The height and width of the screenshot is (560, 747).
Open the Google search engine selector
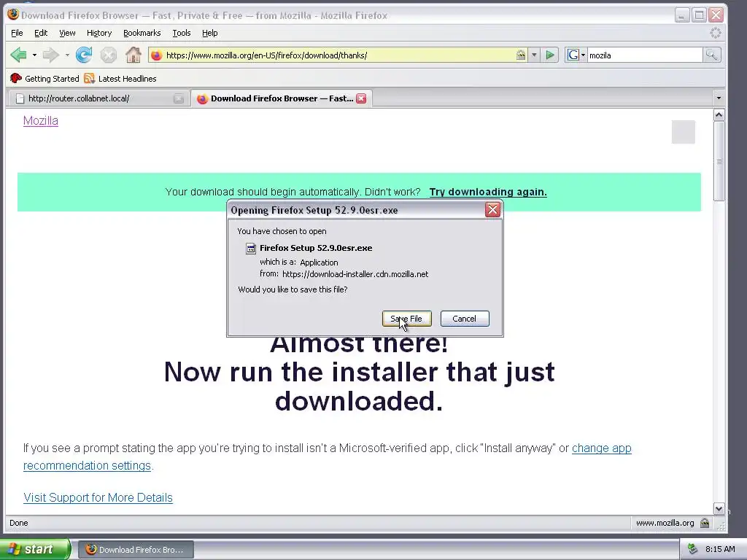pos(576,55)
